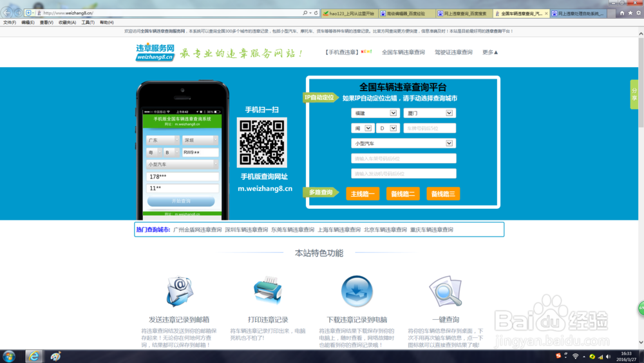
Task: Click the browser Forward arrow
Action: pyautogui.click(x=18, y=13)
